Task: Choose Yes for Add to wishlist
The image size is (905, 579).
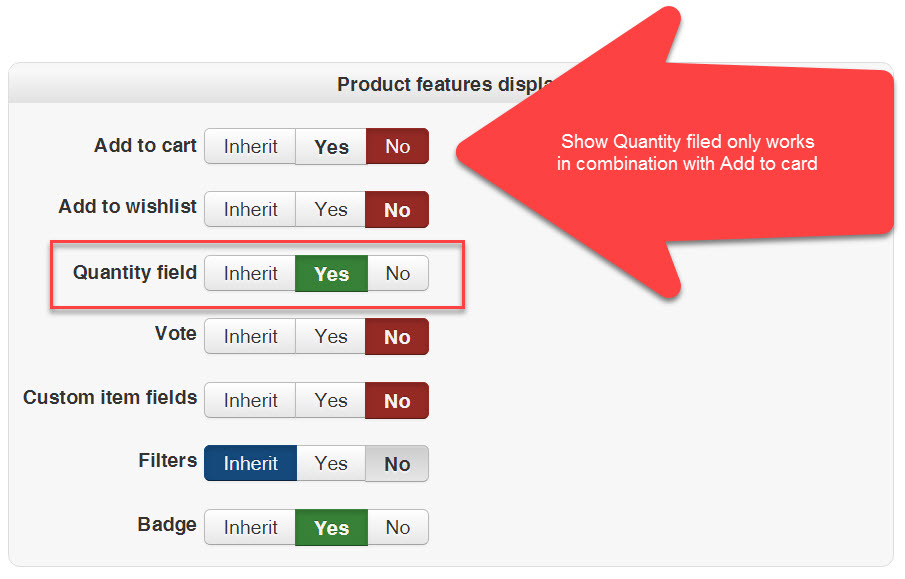Action: click(331, 210)
